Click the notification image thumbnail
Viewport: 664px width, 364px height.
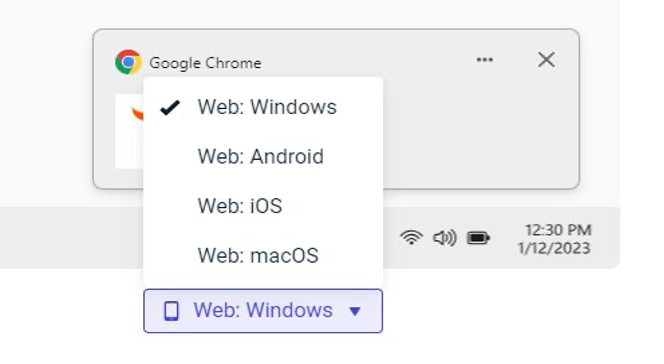pos(129,131)
